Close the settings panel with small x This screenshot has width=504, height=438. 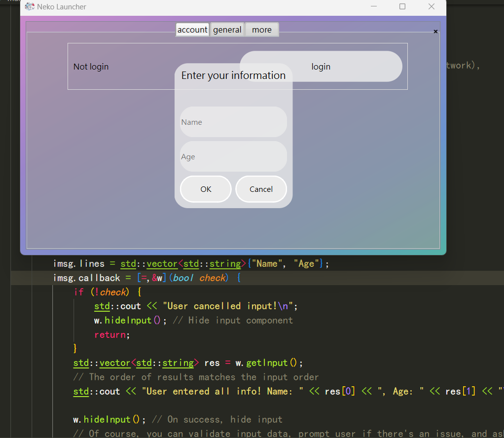point(435,31)
